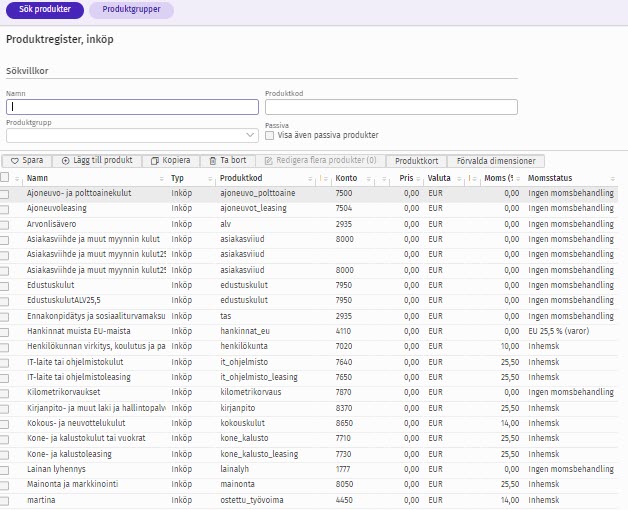
Task: Click product code ostettu_työvoima
Action: (252, 500)
